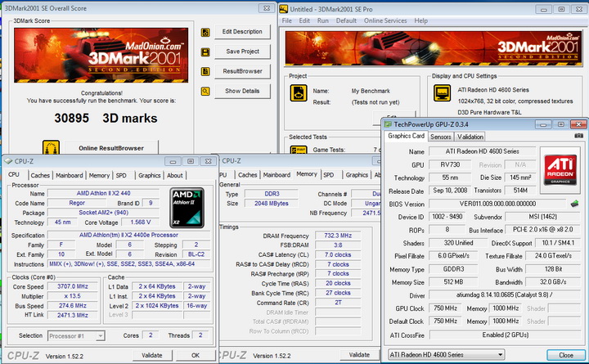Screen dimensions: 589x364
Task: Click the ATI CrossFire Enabled (2 GPUs) field
Action: (505, 335)
